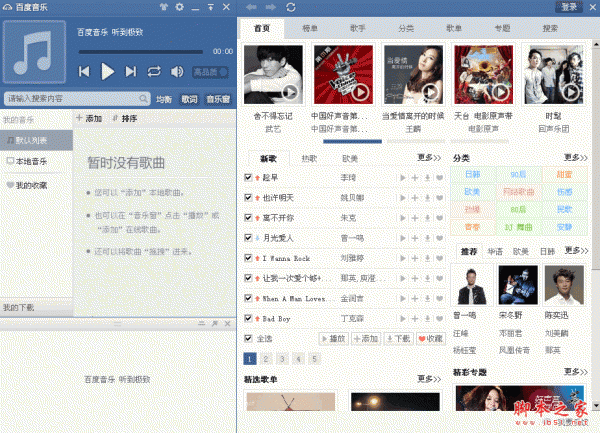Go back in the music browser
The height and width of the screenshot is (433, 600).
(251, 7)
